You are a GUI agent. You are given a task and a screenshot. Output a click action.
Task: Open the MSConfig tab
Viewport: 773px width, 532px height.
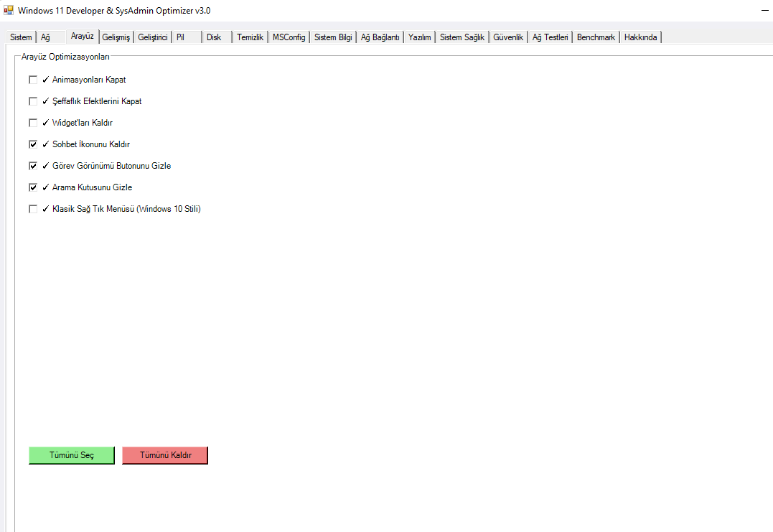point(289,37)
